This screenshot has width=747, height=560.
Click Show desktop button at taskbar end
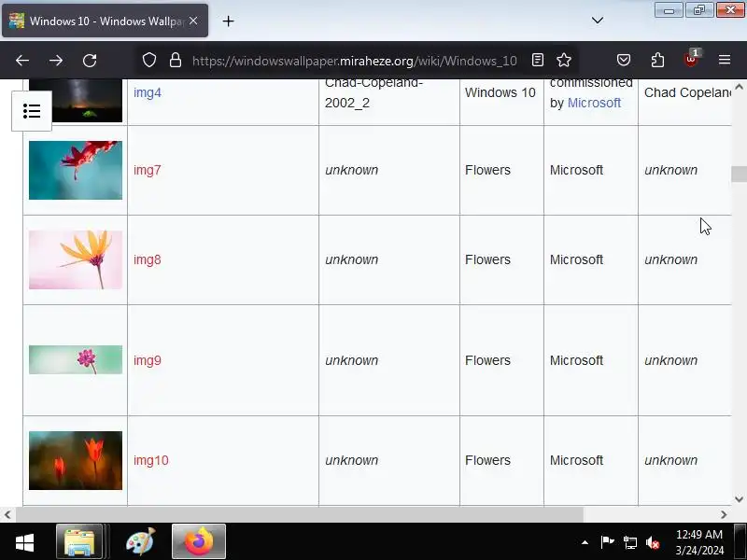point(740,542)
